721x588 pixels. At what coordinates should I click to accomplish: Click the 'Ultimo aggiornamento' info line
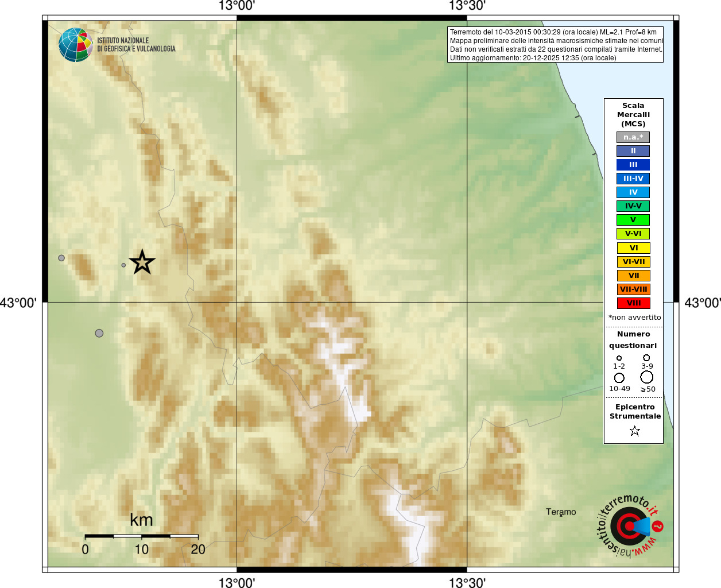click(x=533, y=58)
